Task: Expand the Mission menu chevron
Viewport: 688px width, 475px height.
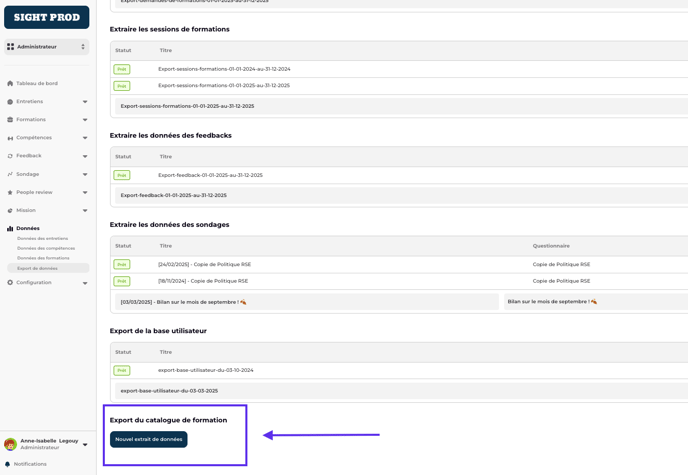Action: pos(85,211)
